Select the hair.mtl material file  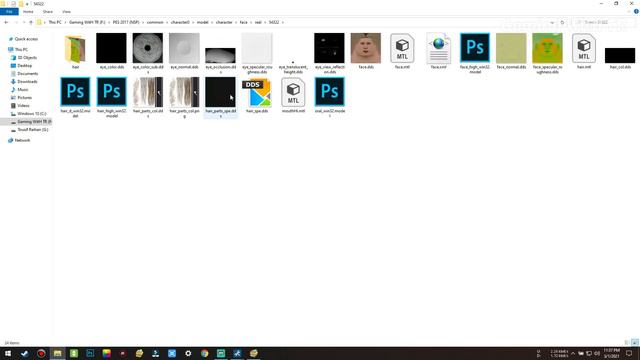click(x=584, y=51)
